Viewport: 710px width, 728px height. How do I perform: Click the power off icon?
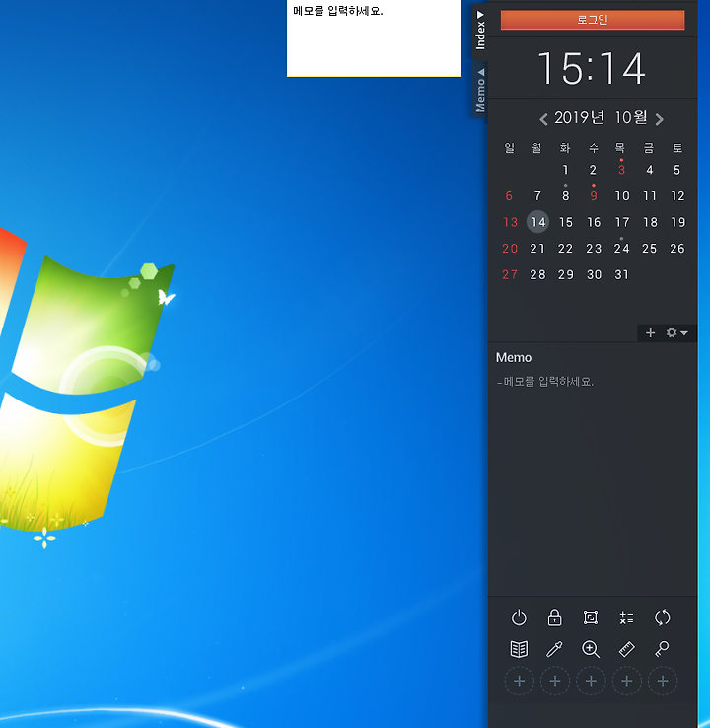click(519, 618)
